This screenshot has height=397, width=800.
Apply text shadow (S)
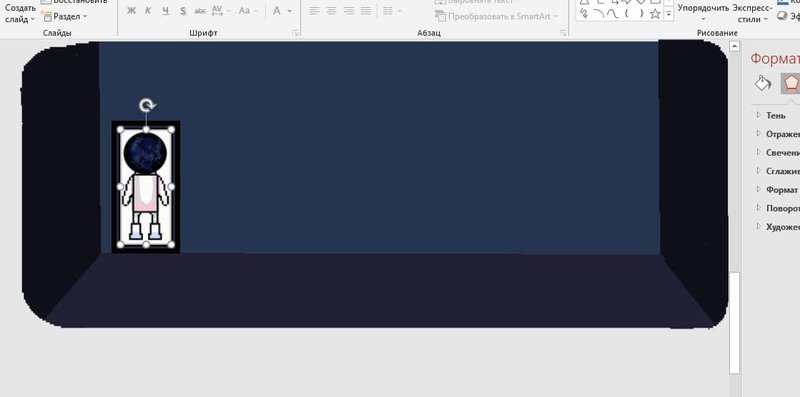click(x=183, y=11)
